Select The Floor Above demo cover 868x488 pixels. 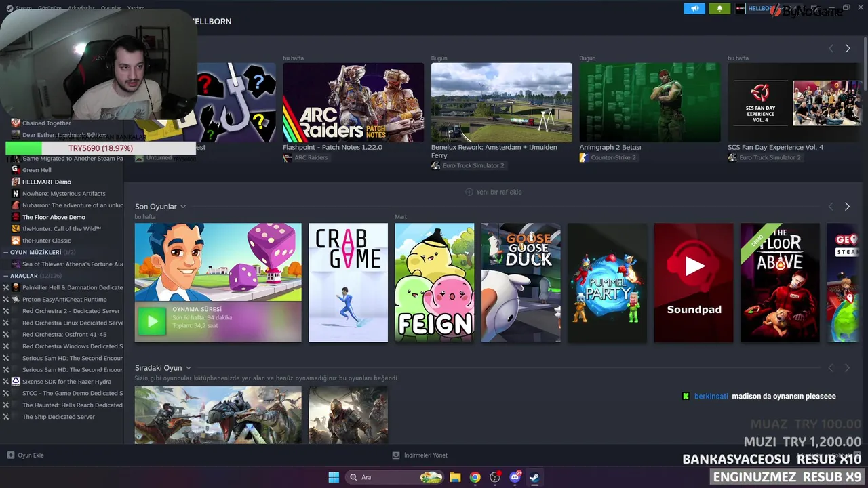tap(780, 283)
